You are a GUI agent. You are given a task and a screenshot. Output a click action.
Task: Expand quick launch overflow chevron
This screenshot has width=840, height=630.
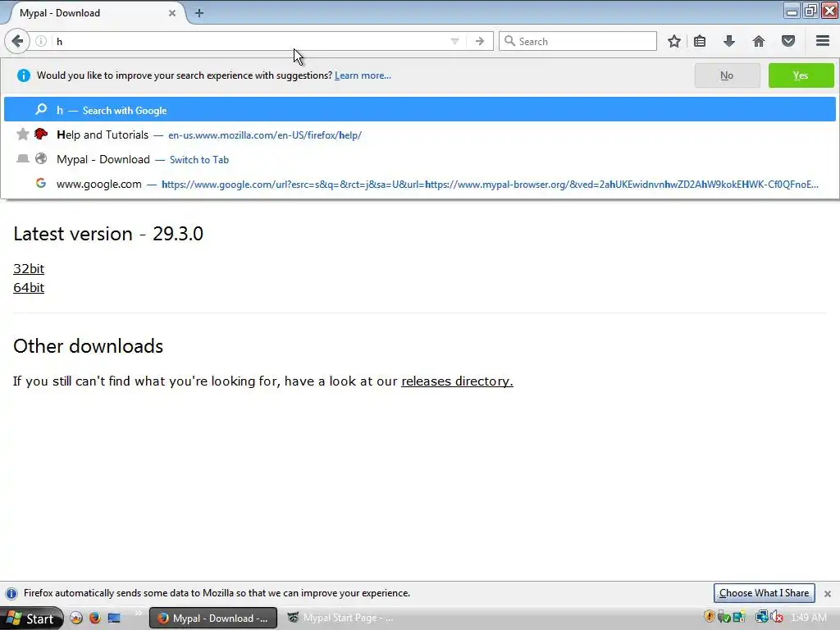[138, 614]
